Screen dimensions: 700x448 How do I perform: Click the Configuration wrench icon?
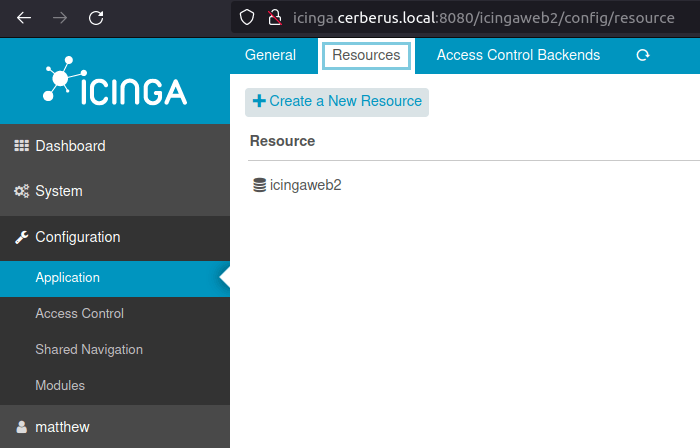click(x=21, y=237)
